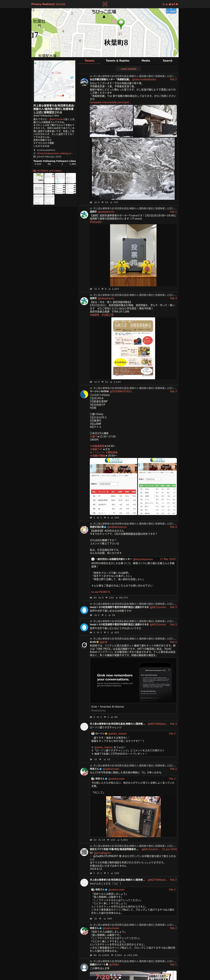Click the #伝統工芸 hashtag
Screen dimensions: 210x980
click(x=107, y=315)
